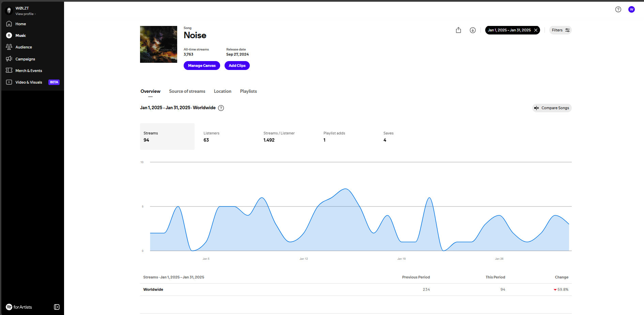The image size is (644, 315).
Task: Click the Previous Period value 234
Action: pyautogui.click(x=426, y=289)
